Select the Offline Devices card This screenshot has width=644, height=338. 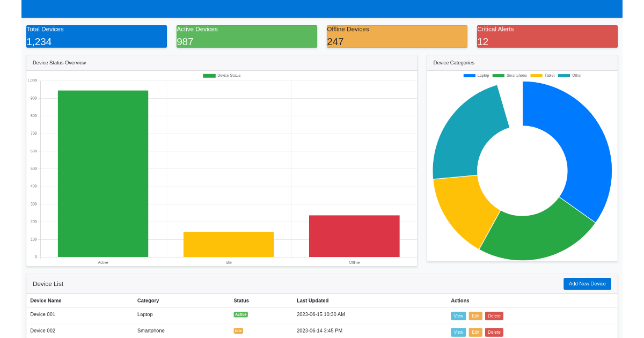coord(397,36)
